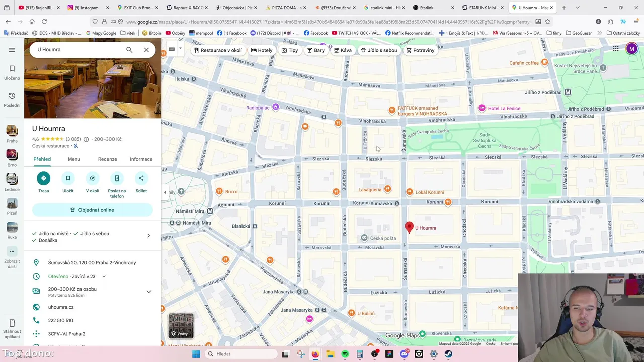Open the Google Maps hamburger menu
644x362 pixels.
(12, 50)
